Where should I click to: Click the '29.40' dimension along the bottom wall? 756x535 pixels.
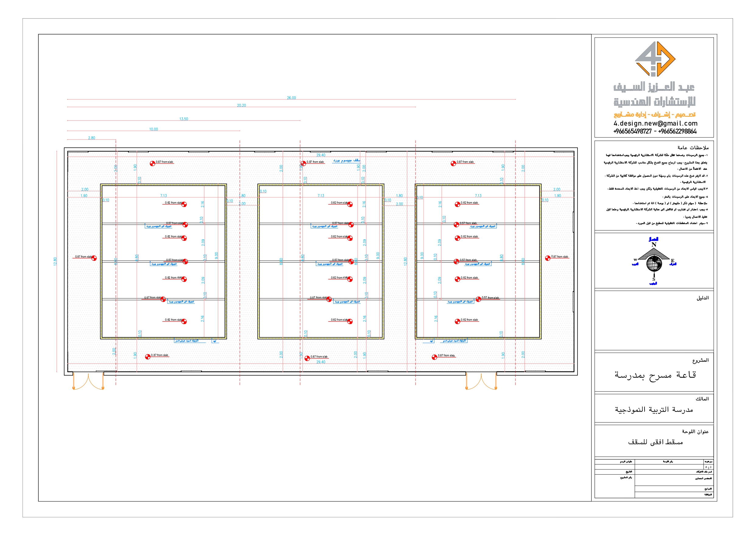click(x=321, y=362)
